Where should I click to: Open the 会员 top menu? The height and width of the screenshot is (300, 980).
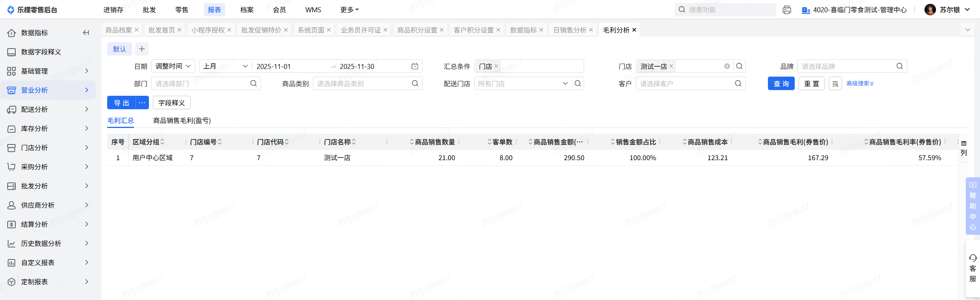(279, 10)
